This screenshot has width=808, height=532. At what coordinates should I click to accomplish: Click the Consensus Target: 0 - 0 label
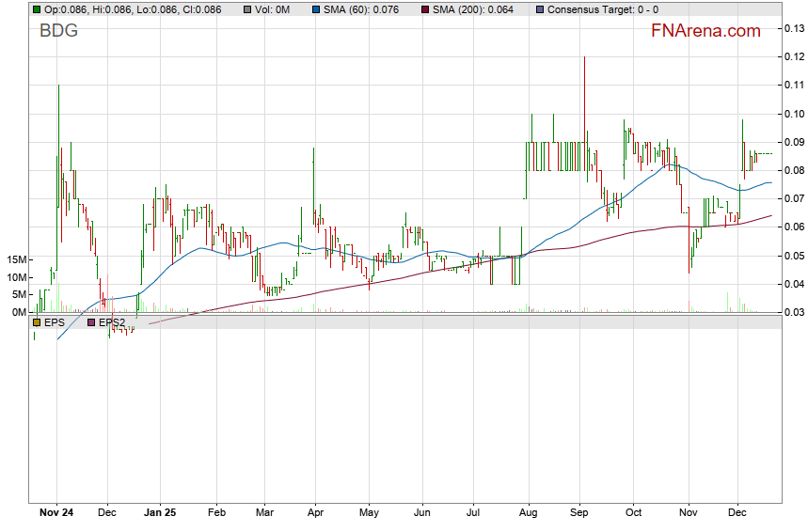pos(602,9)
